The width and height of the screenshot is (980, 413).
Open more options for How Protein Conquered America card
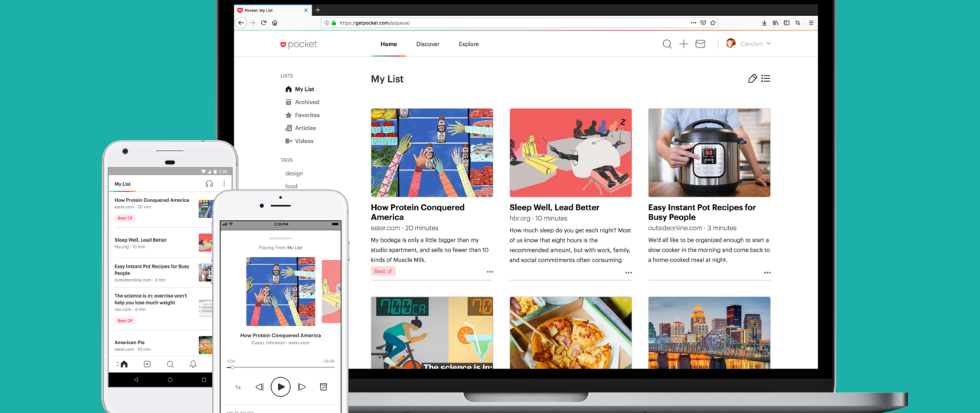pyautogui.click(x=489, y=272)
